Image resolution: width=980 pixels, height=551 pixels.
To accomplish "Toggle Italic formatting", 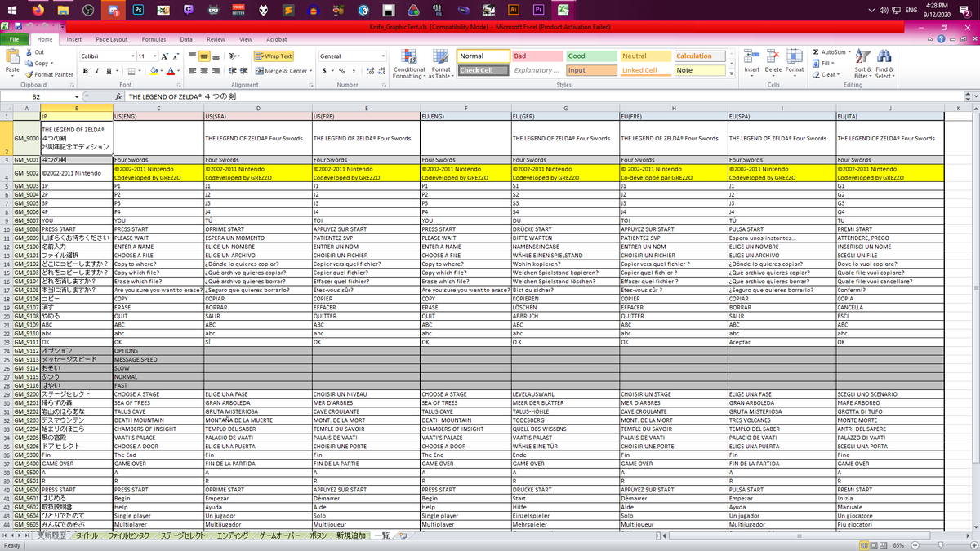I will [96, 71].
